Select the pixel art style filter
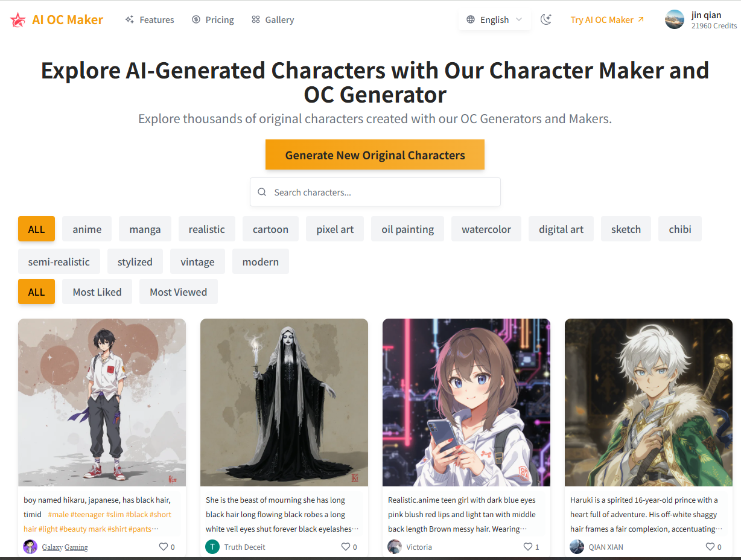This screenshot has width=741, height=560. (335, 229)
